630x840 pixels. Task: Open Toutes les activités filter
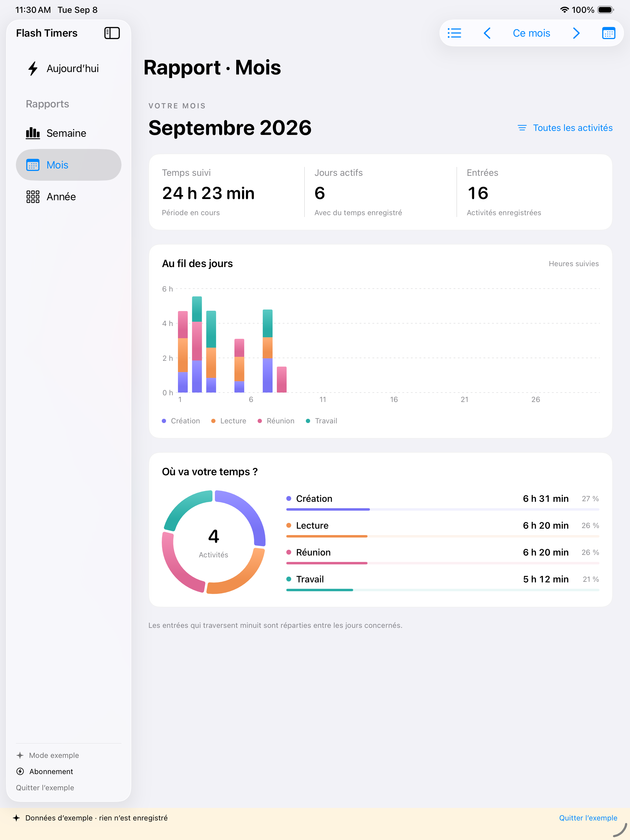[x=565, y=128]
